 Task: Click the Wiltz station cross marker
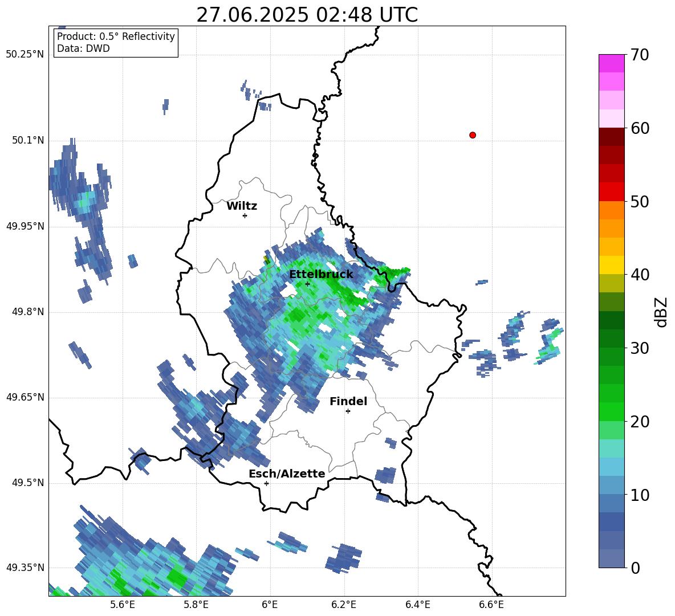(x=245, y=215)
